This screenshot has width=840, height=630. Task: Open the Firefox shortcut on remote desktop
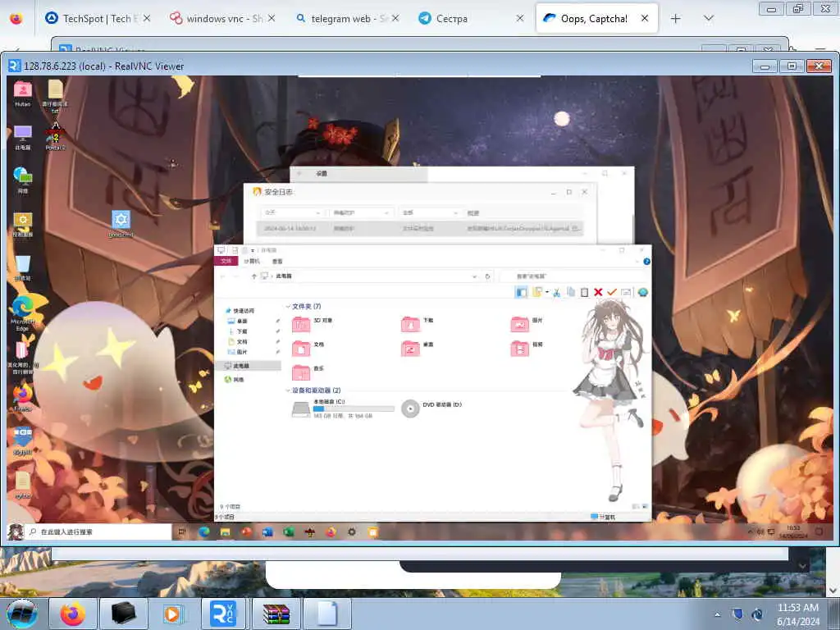coord(22,397)
